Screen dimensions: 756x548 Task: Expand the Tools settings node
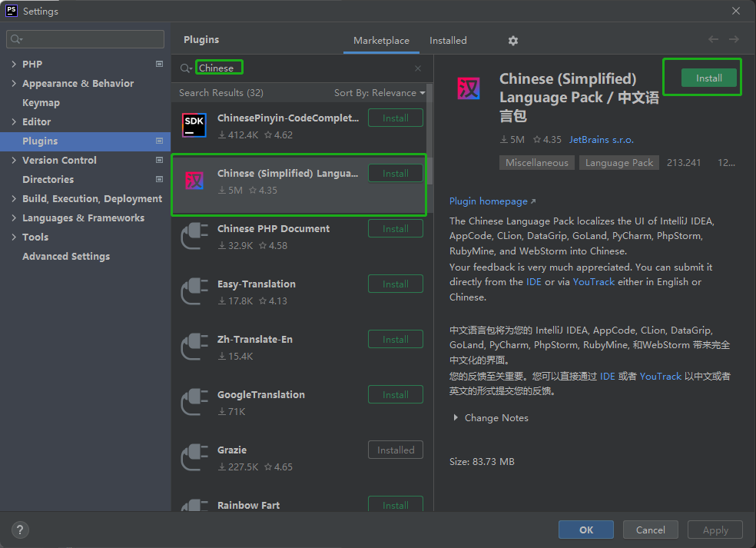[14, 237]
